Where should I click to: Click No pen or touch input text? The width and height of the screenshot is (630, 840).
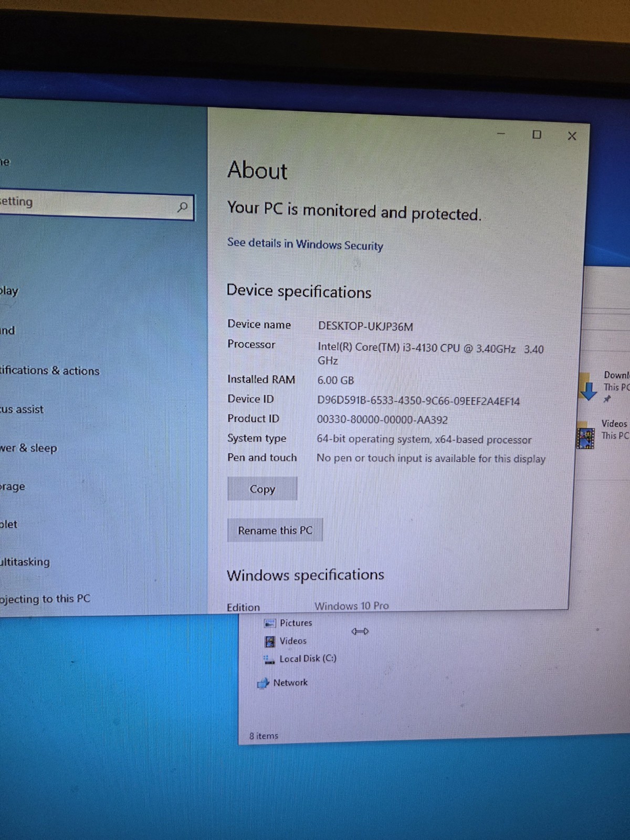(431, 458)
